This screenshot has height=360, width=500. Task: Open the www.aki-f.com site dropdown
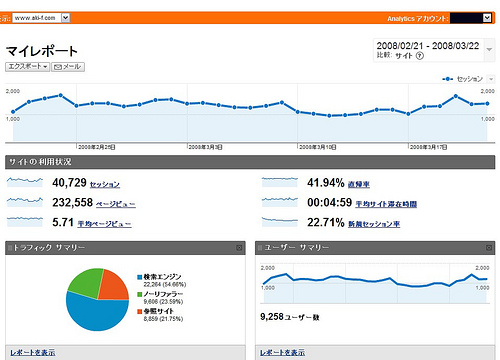41,18
